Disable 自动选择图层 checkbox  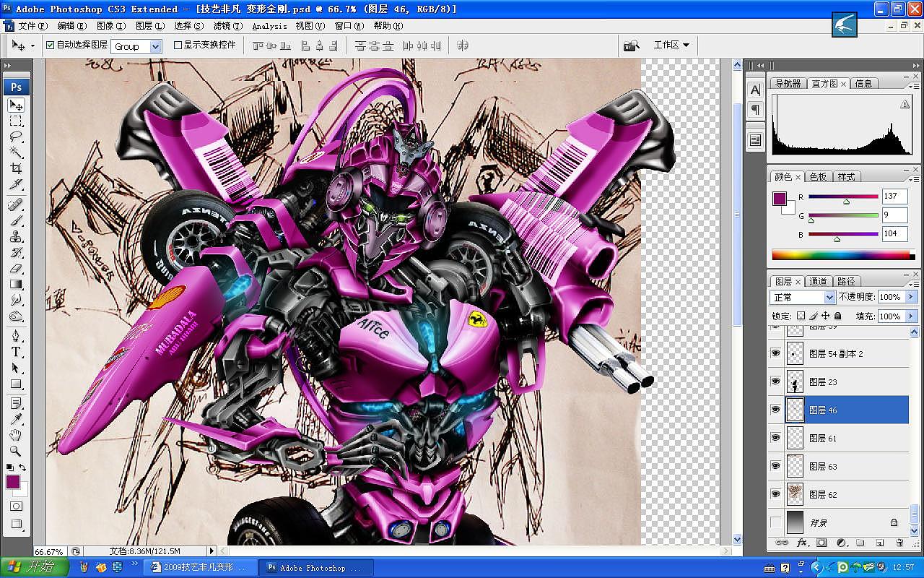pyautogui.click(x=50, y=45)
